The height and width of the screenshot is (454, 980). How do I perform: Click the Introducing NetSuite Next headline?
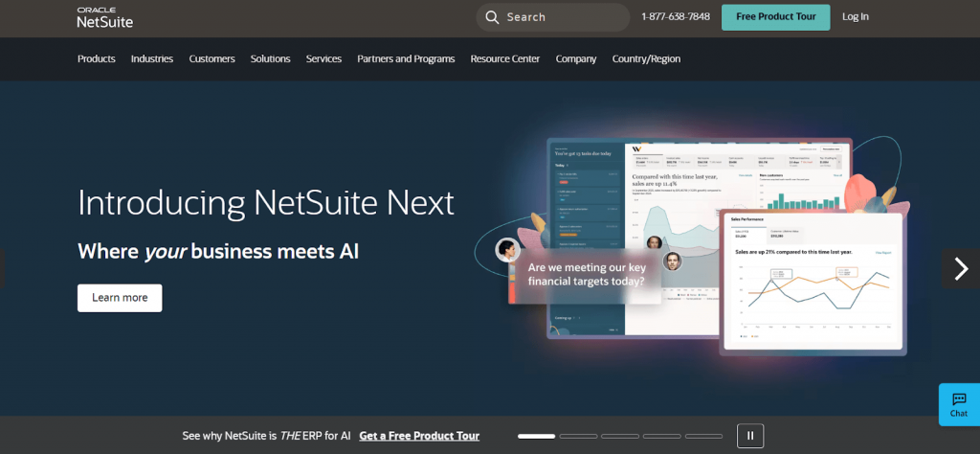point(266,203)
